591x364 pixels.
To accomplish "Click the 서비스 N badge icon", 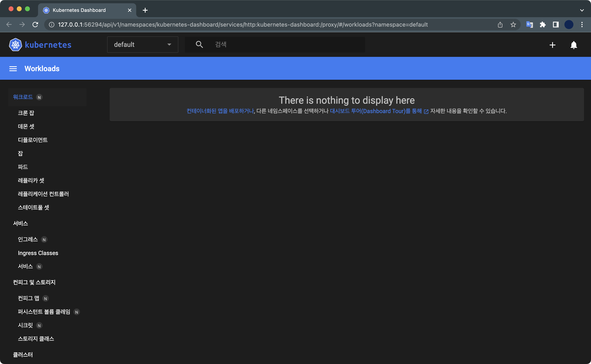I will 39,266.
